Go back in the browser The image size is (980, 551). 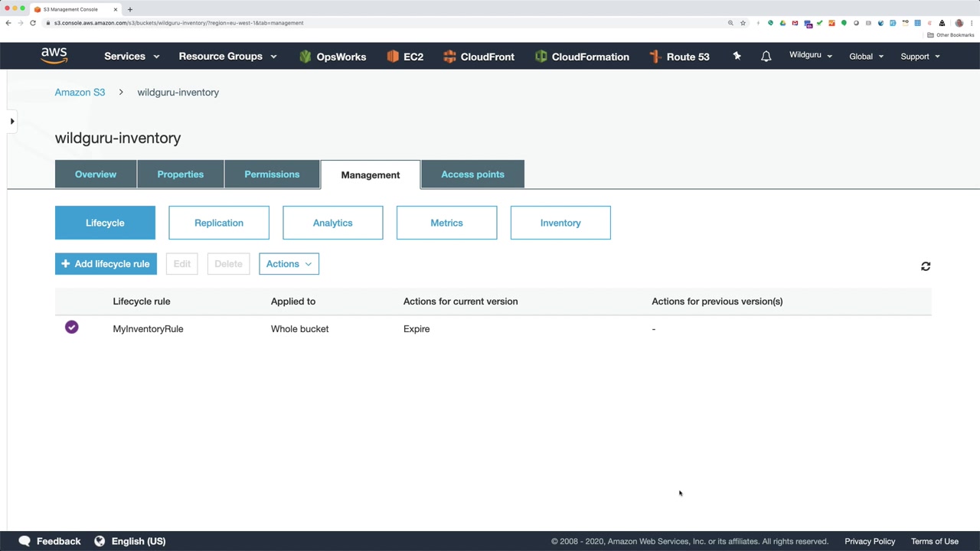[x=8, y=23]
